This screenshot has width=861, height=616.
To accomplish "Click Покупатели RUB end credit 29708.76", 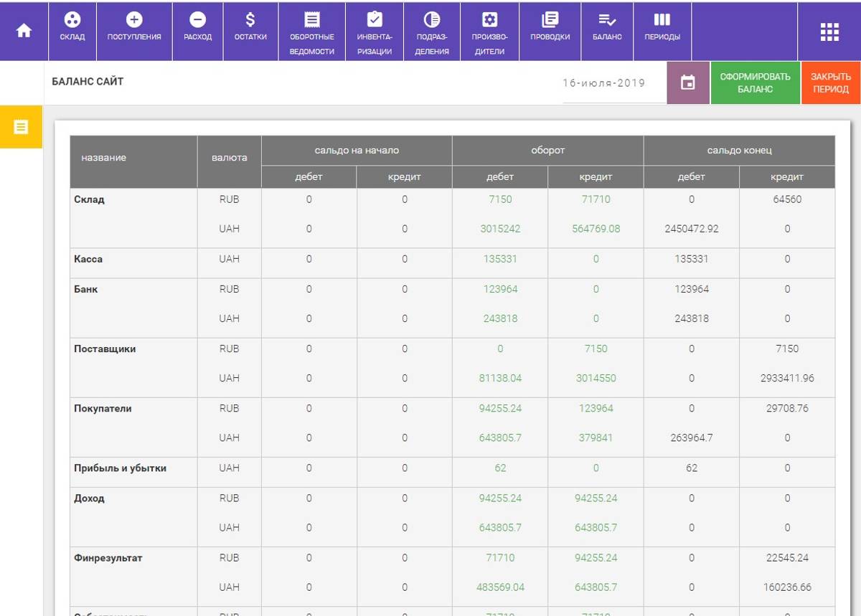I will 787,408.
